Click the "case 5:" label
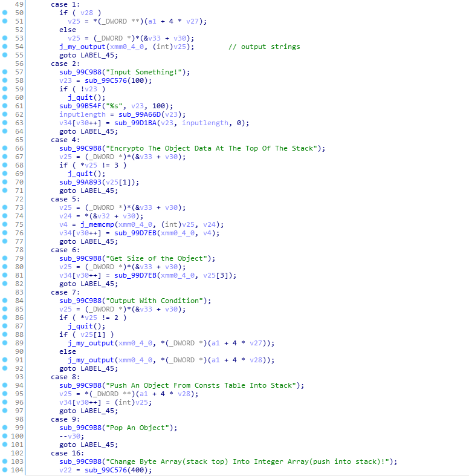The image size is (469, 476). pyautogui.click(x=65, y=199)
